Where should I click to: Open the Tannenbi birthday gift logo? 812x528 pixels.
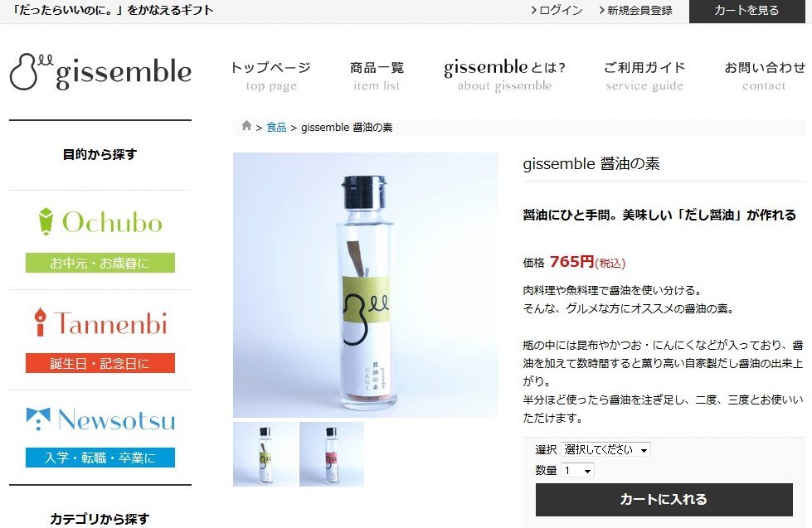pos(100,323)
